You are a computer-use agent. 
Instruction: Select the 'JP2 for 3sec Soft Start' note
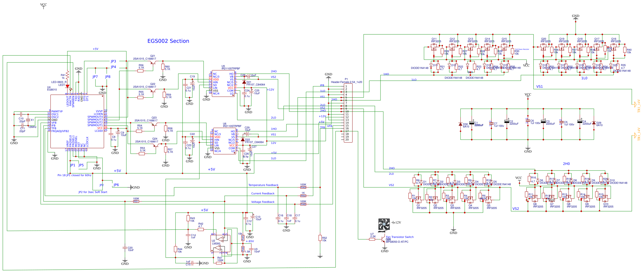(93, 192)
